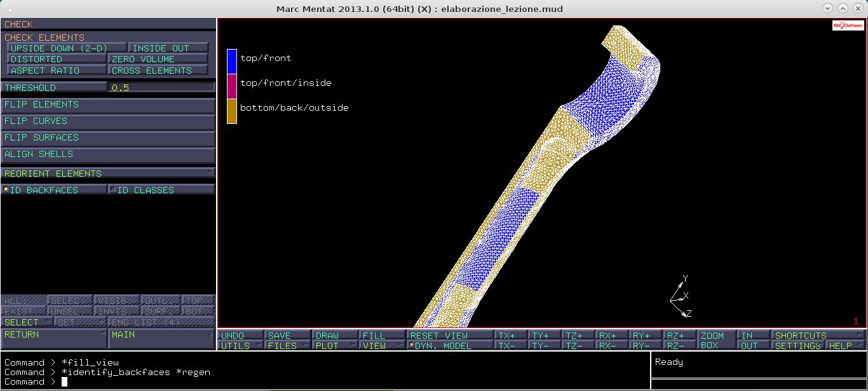The image size is (868, 391).
Task: Check for INSIDE OUT elements
Action: click(x=168, y=48)
